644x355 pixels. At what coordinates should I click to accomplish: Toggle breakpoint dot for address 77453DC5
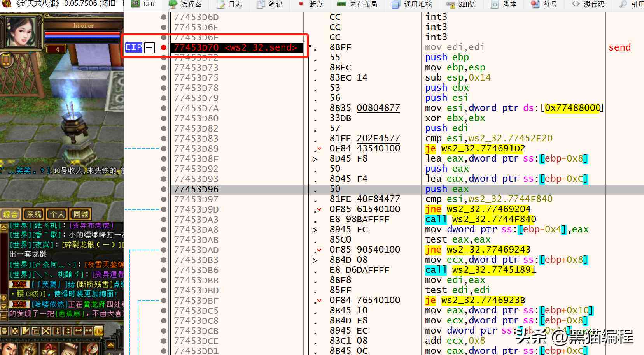pyautogui.click(x=164, y=311)
